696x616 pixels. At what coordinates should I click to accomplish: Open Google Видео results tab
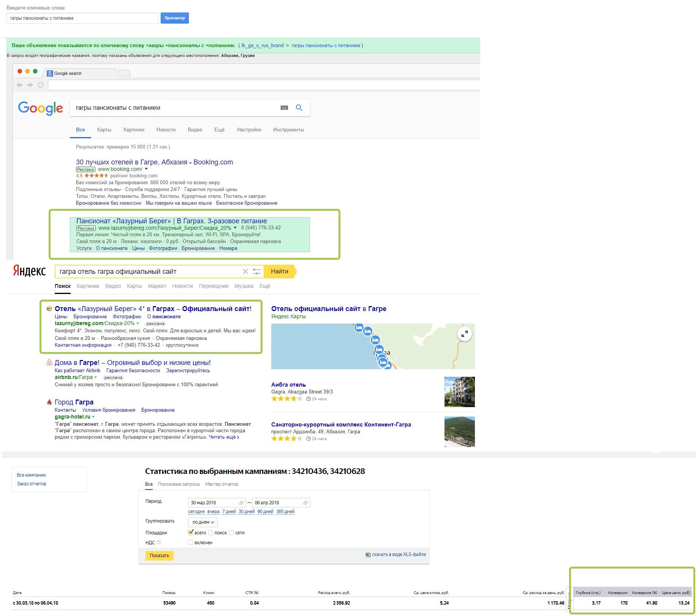[195, 130]
